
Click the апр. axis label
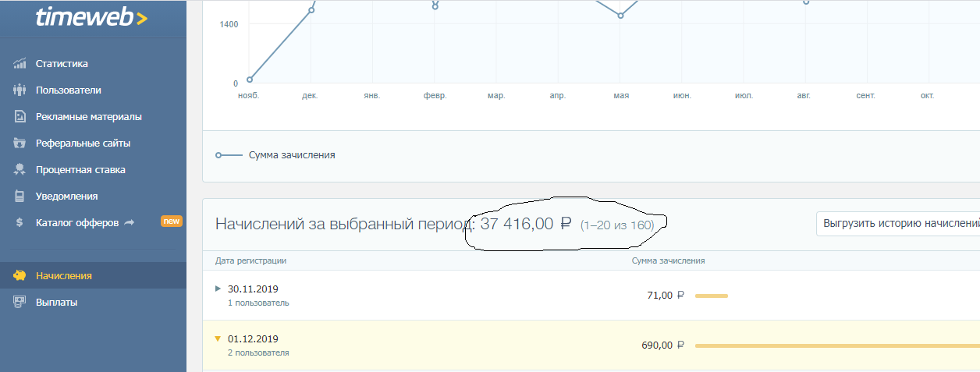click(557, 95)
